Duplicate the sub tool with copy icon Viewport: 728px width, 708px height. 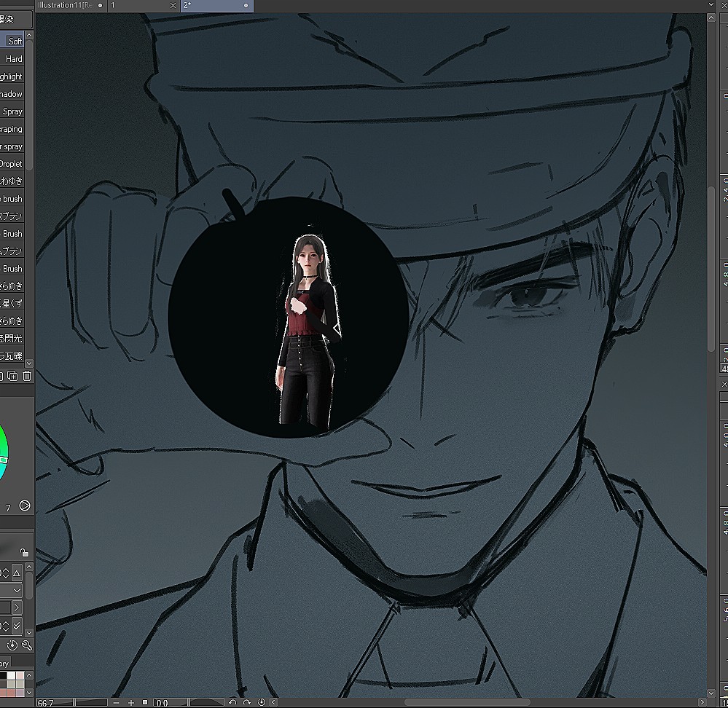[x=12, y=376]
